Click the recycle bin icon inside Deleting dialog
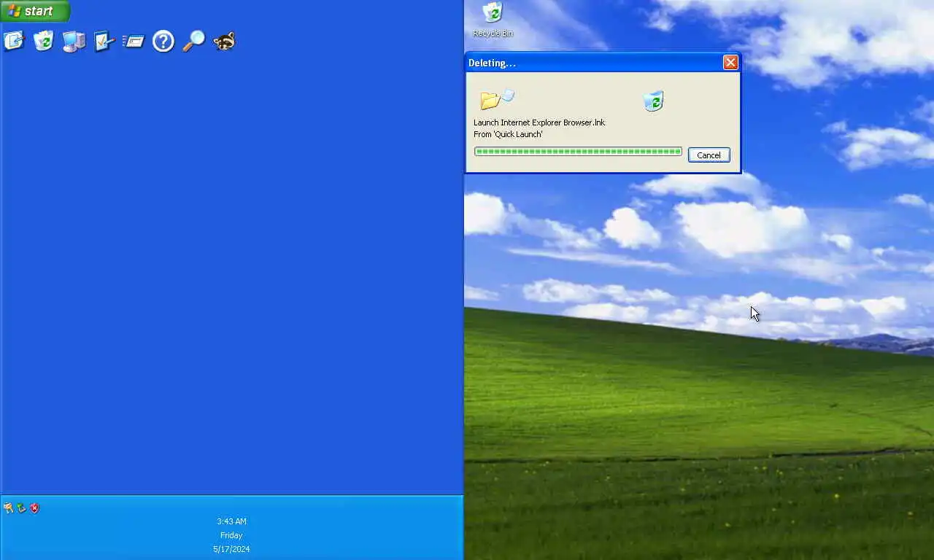Image resolution: width=934 pixels, height=560 pixels. point(654,101)
